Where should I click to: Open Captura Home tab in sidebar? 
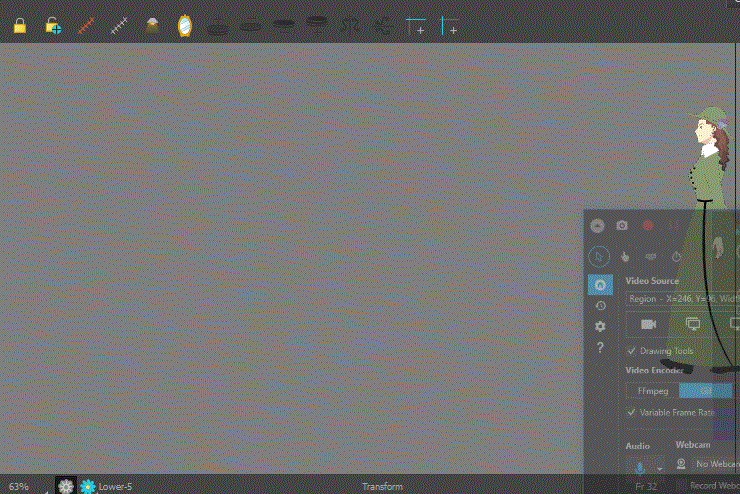click(x=600, y=285)
